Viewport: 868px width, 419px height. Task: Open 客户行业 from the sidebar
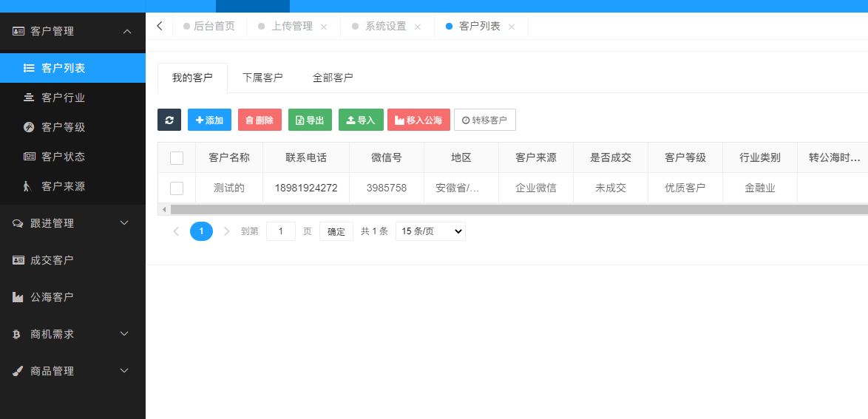(x=63, y=98)
